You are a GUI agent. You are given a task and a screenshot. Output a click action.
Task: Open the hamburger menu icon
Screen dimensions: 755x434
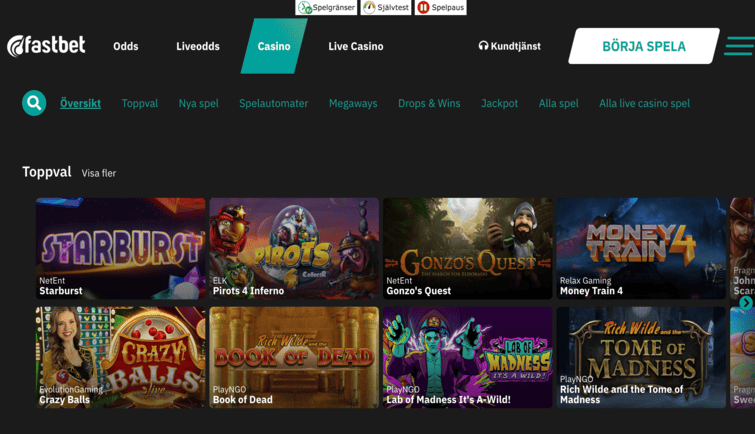(x=739, y=46)
